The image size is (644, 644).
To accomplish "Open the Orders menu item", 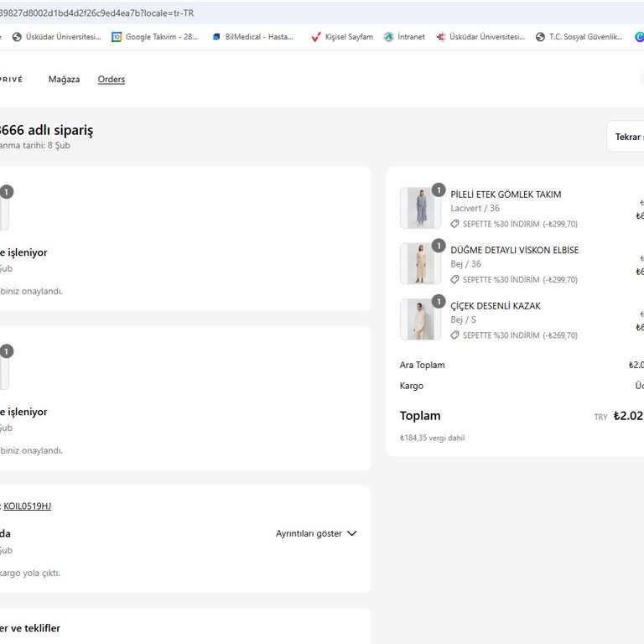I will (x=112, y=80).
